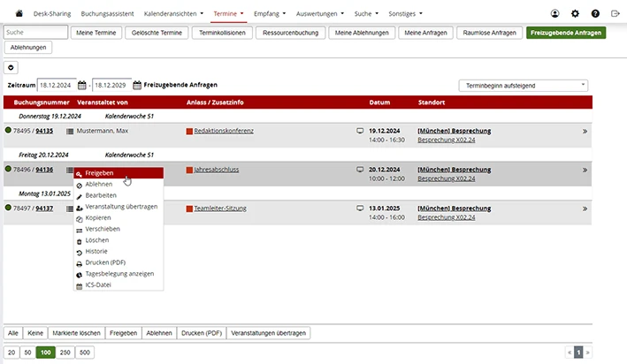Open Buchungsassistent in the top navigation

click(x=107, y=13)
